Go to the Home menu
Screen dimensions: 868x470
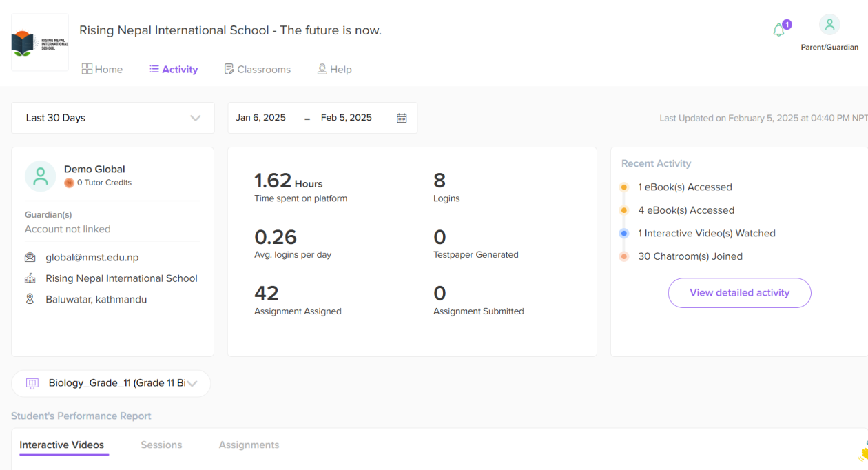pos(102,69)
